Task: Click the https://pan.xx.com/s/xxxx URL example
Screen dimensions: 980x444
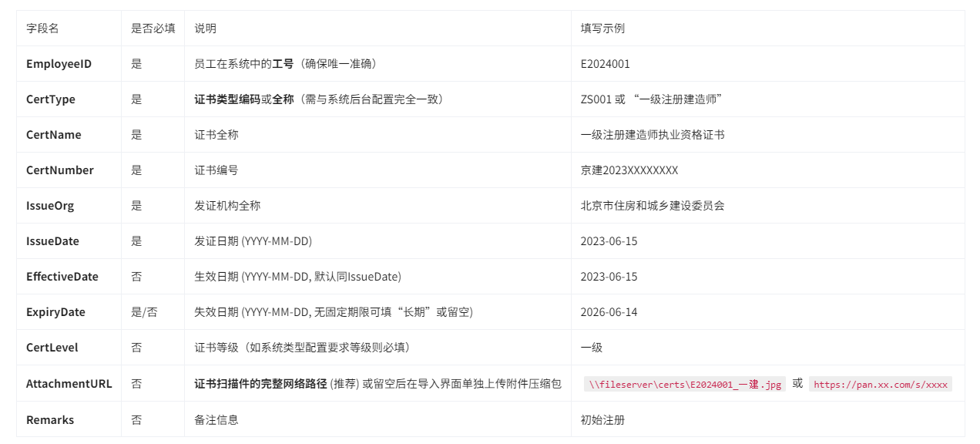Action: tap(881, 384)
